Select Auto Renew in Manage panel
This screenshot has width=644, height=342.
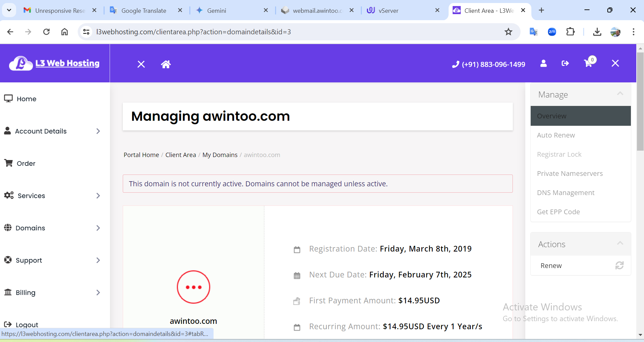coord(580,135)
